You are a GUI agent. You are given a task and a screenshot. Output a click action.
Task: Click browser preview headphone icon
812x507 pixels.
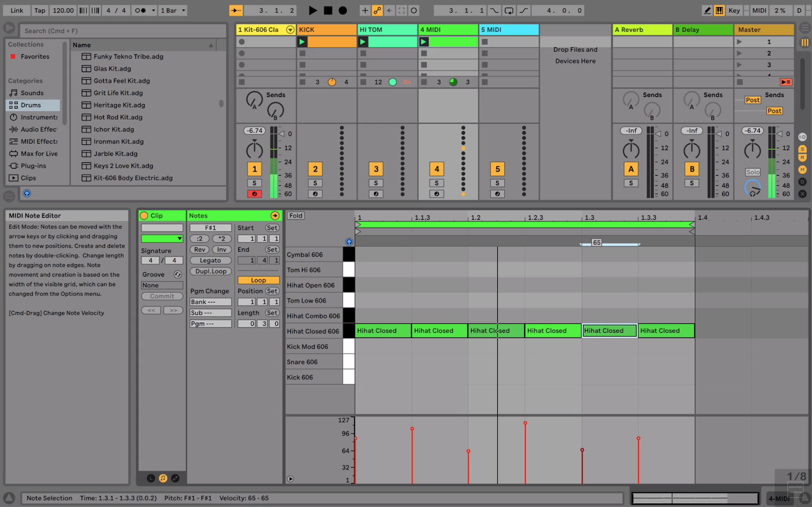point(27,193)
